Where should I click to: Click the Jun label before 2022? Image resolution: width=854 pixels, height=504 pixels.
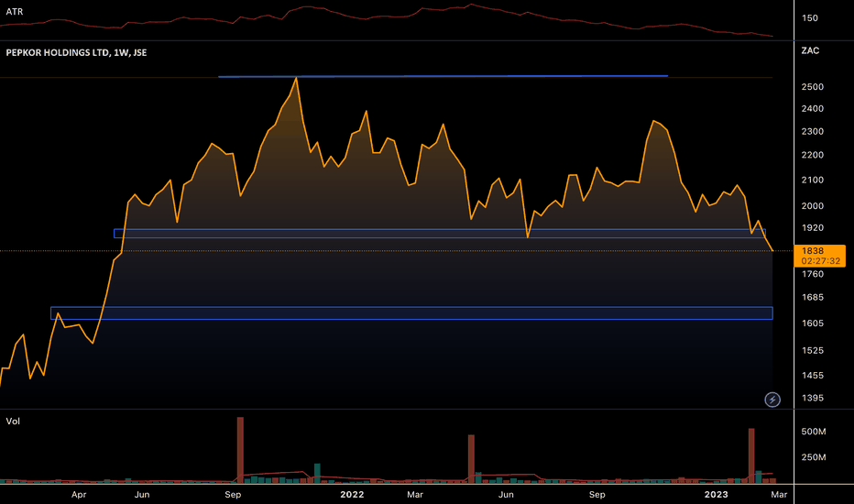(x=142, y=495)
